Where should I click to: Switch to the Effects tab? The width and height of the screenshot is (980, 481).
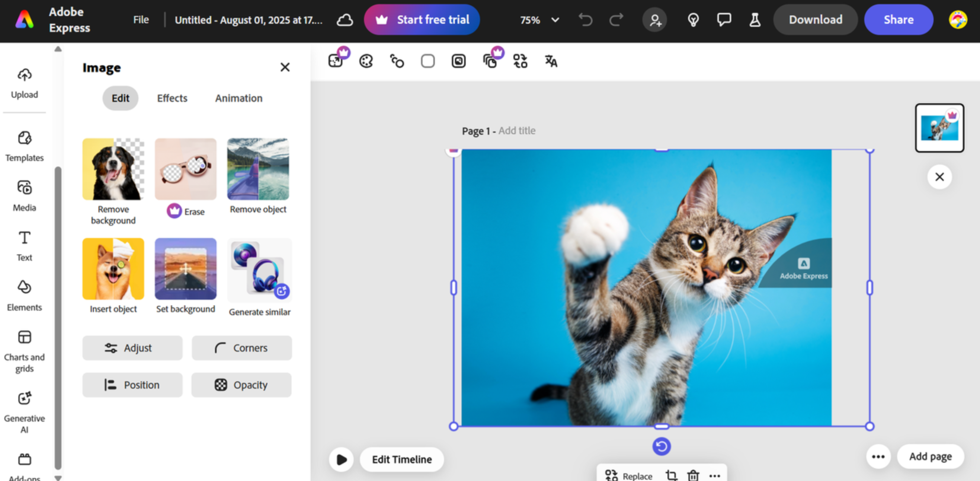[172, 98]
